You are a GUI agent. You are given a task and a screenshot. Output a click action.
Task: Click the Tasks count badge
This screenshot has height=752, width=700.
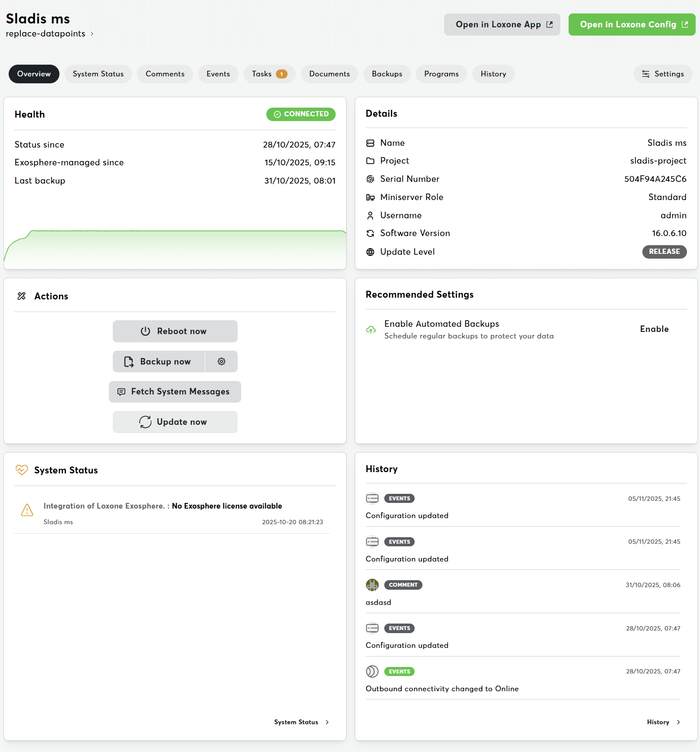pyautogui.click(x=281, y=74)
